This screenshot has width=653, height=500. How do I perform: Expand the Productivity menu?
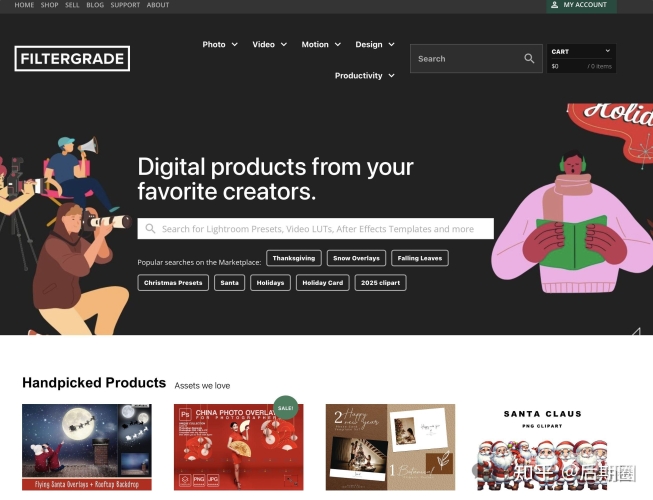[364, 76]
